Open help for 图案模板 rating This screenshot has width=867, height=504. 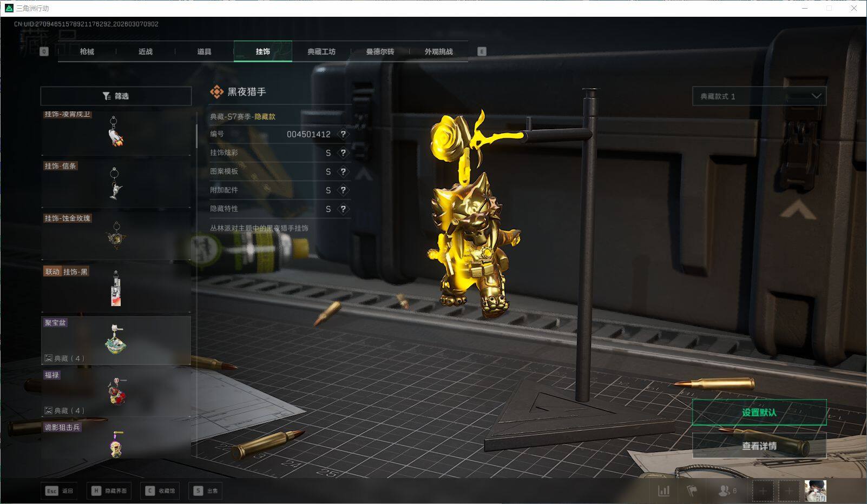point(343,171)
